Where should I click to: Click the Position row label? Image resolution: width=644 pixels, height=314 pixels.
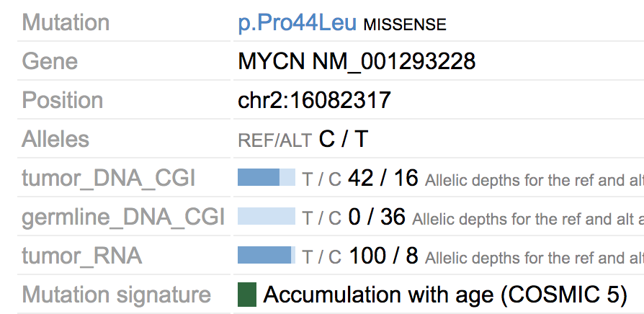click(63, 100)
